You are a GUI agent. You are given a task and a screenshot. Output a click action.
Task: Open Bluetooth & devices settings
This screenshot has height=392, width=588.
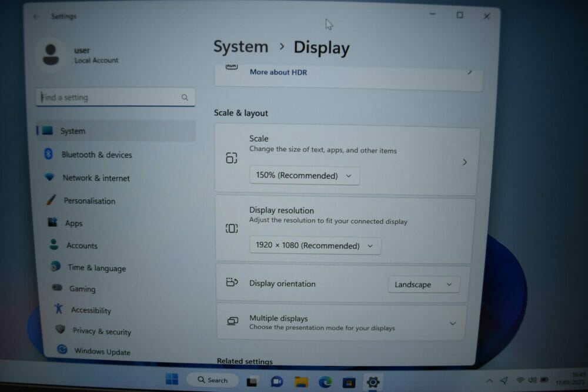coord(97,155)
